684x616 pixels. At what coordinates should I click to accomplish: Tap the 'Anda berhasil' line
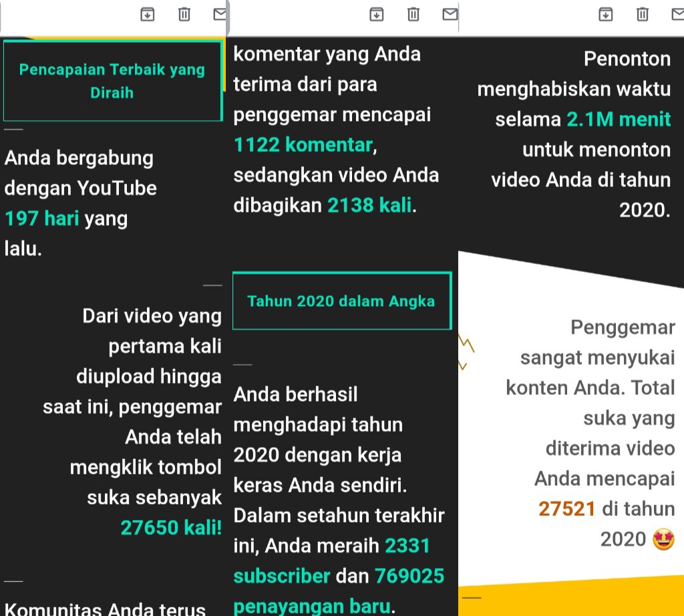click(295, 394)
